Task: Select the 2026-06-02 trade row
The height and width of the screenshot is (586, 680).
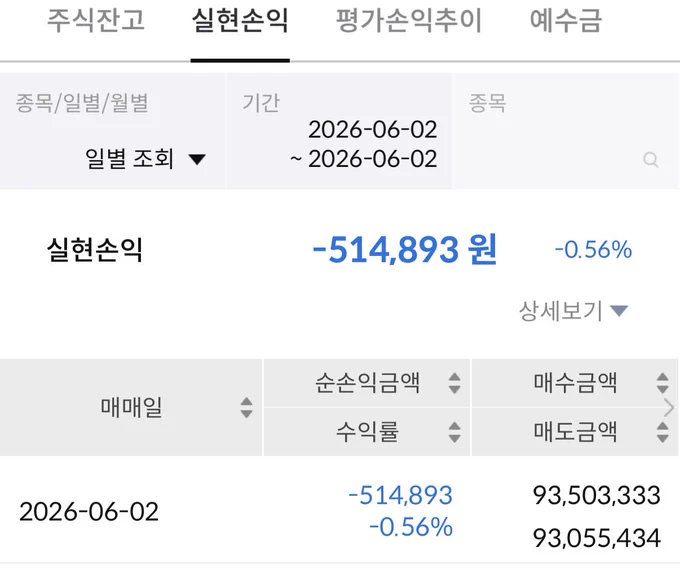Action: 340,511
